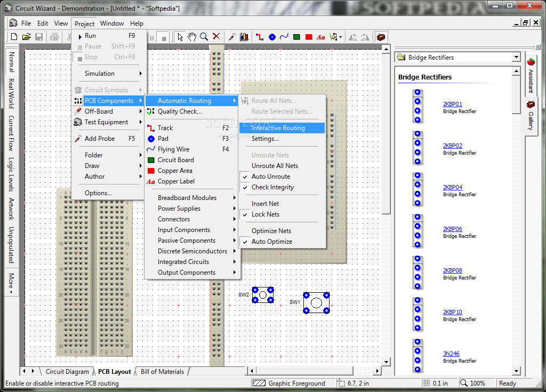Click gallery panel scroll down arrow

coord(516,371)
